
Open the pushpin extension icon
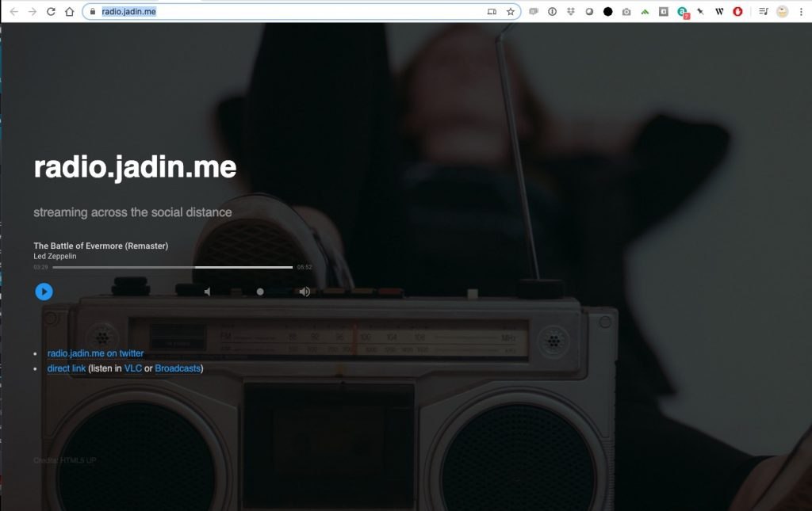[701, 11]
